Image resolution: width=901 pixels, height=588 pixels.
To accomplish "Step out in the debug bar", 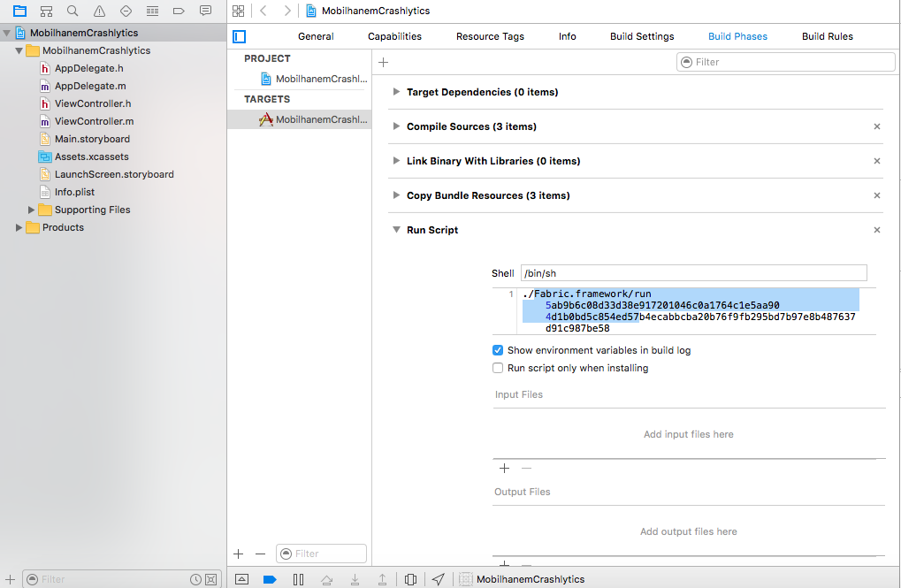I will (382, 579).
